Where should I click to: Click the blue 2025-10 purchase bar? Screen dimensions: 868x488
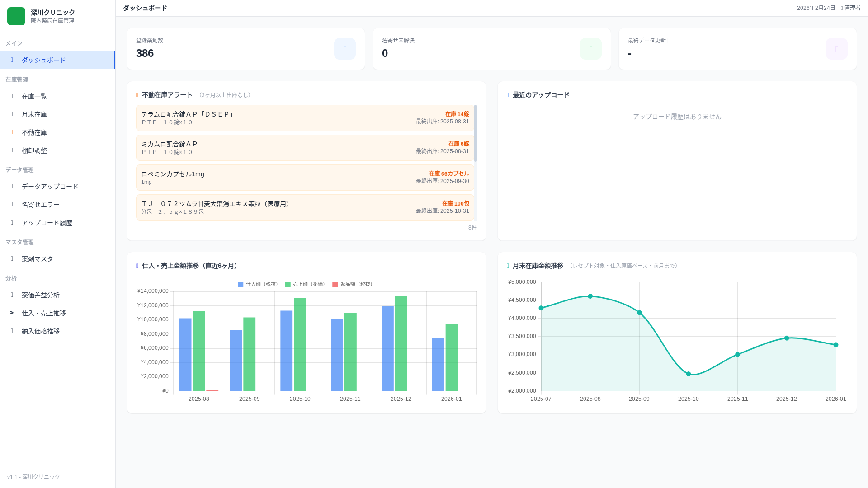pyautogui.click(x=287, y=351)
